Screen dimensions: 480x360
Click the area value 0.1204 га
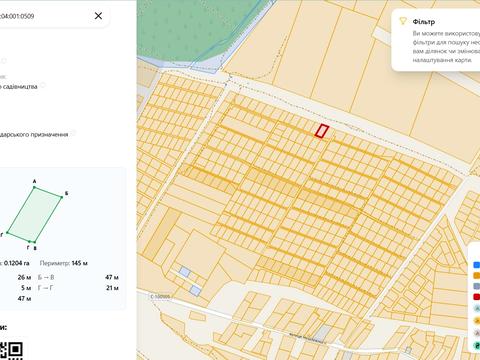16,263
